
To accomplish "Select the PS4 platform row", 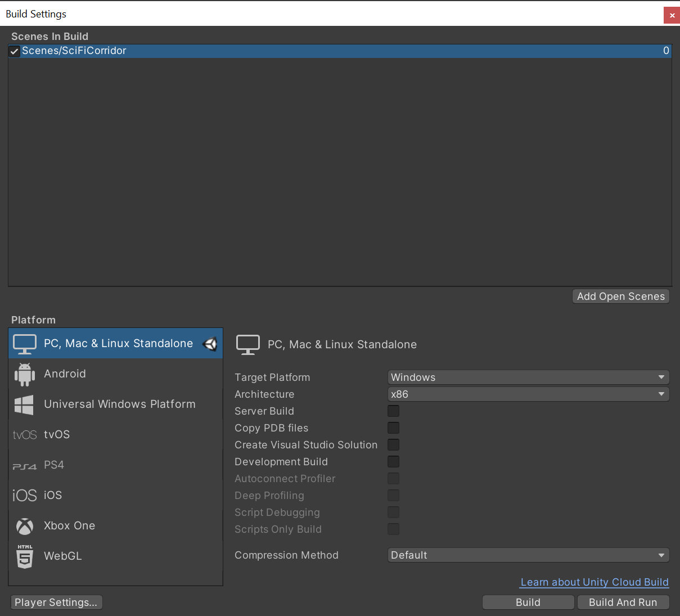I will pos(116,465).
